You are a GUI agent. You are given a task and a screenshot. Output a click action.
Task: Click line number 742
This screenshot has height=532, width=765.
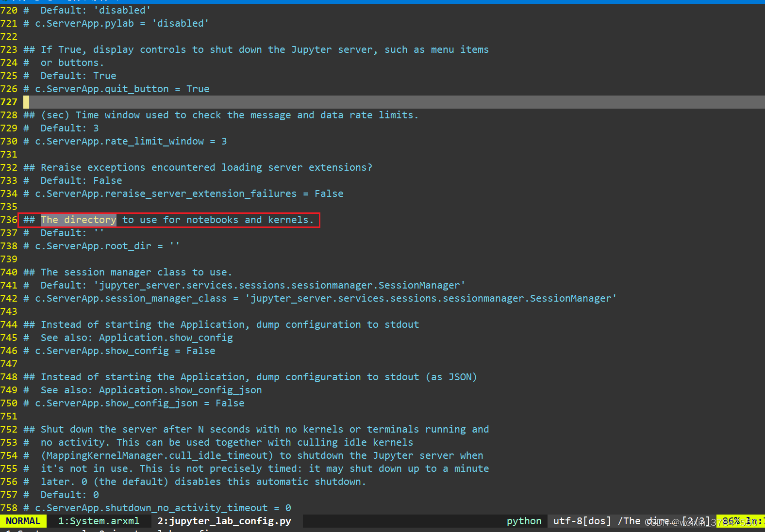(9, 298)
